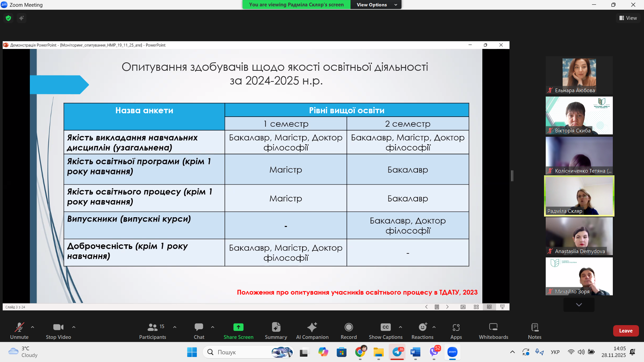Click the Leave button
Viewport: 644px width, 362px height.
click(626, 330)
